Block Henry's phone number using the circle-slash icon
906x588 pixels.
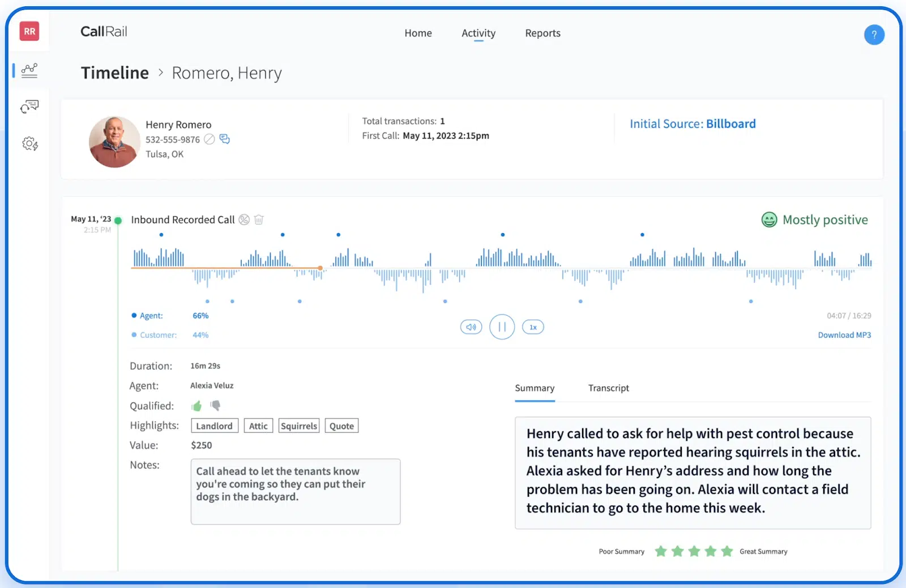click(209, 139)
